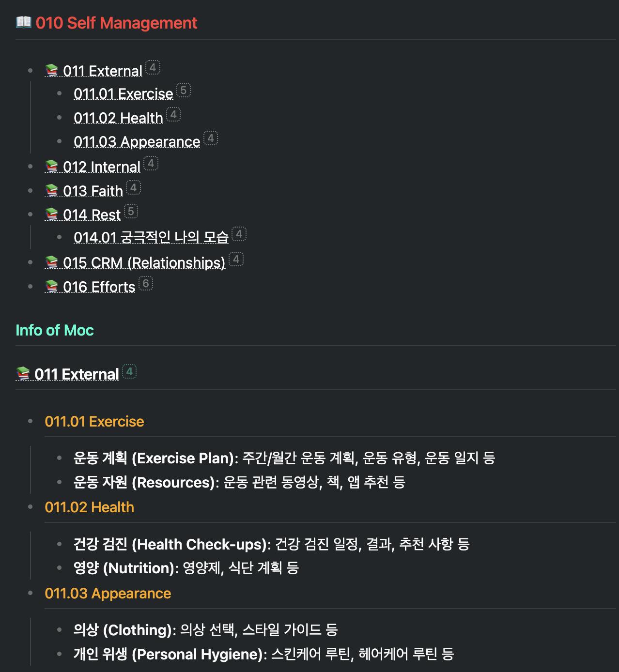Click the books icon next to 011 External list item
The image size is (619, 672).
tap(52, 71)
